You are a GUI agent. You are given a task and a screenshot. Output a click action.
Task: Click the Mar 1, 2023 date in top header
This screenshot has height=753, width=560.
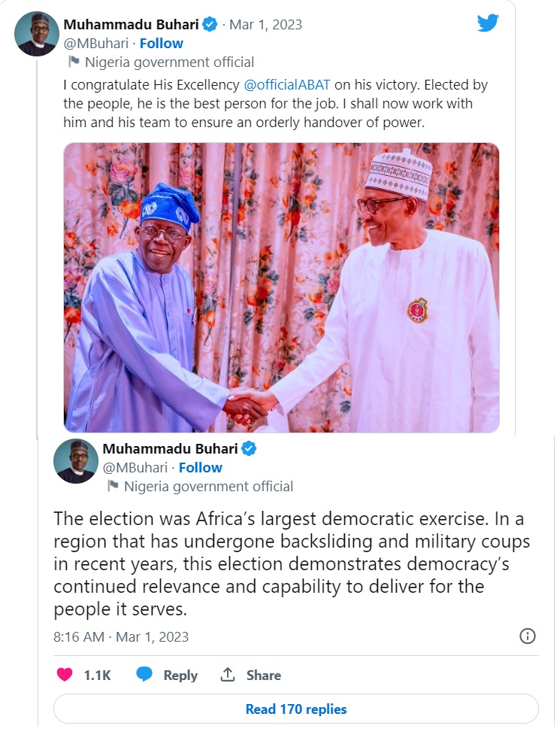click(x=265, y=25)
